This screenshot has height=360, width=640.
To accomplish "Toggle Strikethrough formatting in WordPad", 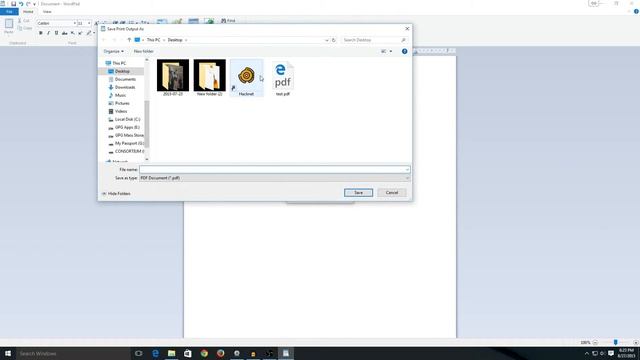I will coord(64,33).
